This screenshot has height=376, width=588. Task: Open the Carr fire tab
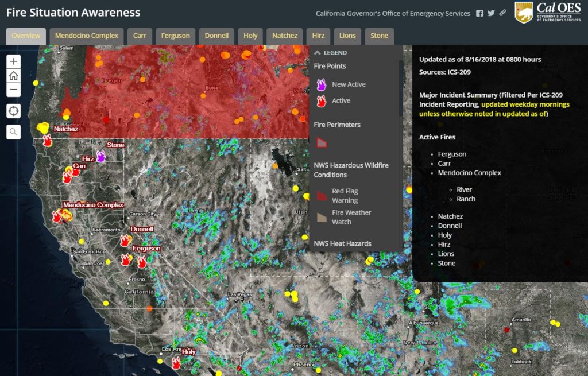[x=140, y=36]
